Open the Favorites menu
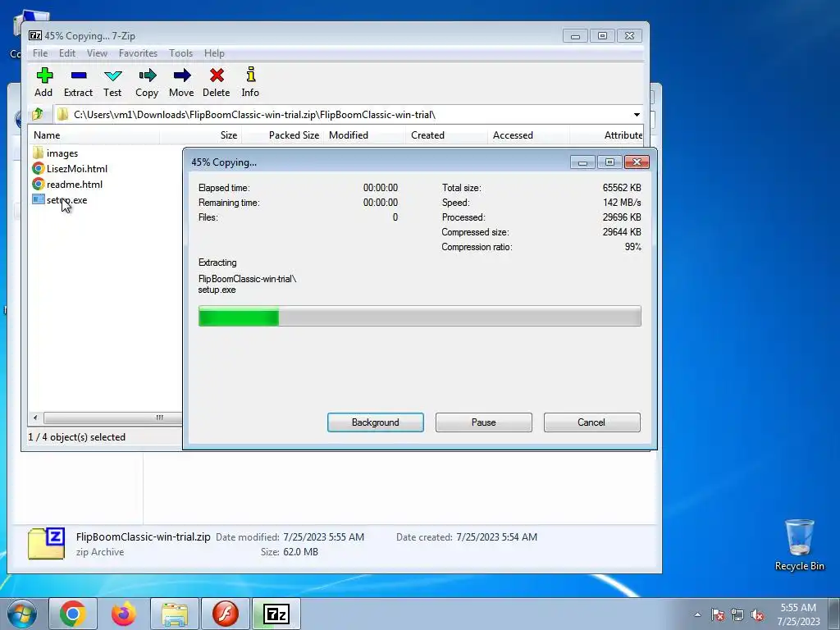840x630 pixels. [138, 53]
